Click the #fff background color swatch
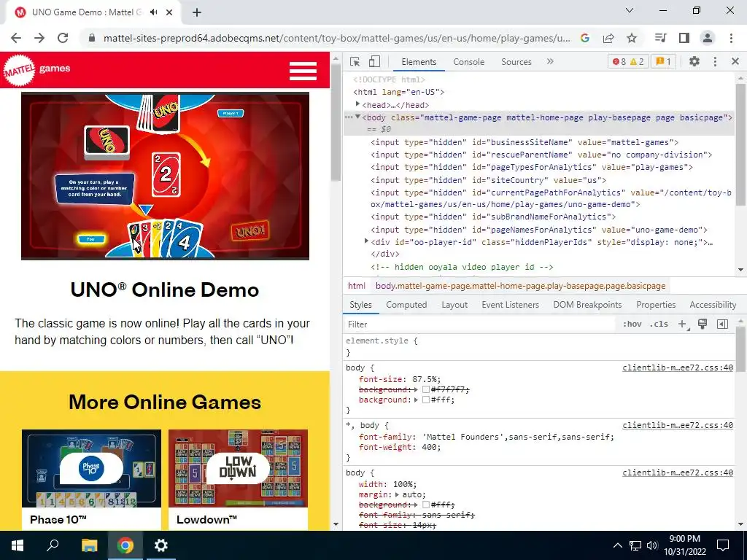The height and width of the screenshot is (560, 747). pyautogui.click(x=426, y=400)
